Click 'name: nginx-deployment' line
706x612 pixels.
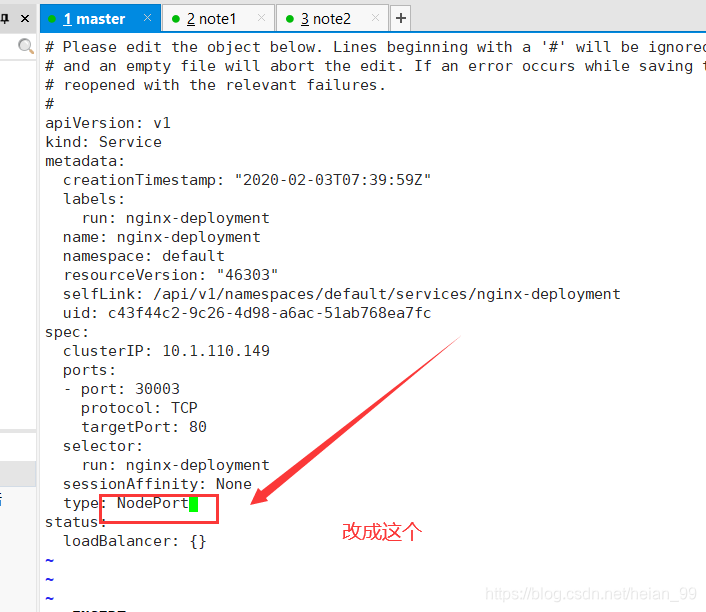click(162, 237)
